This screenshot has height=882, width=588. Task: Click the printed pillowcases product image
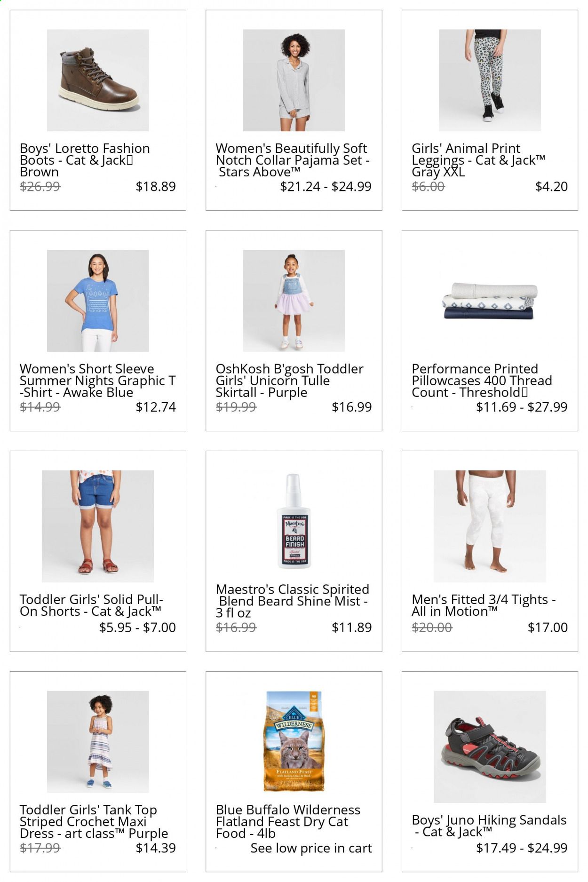(490, 301)
